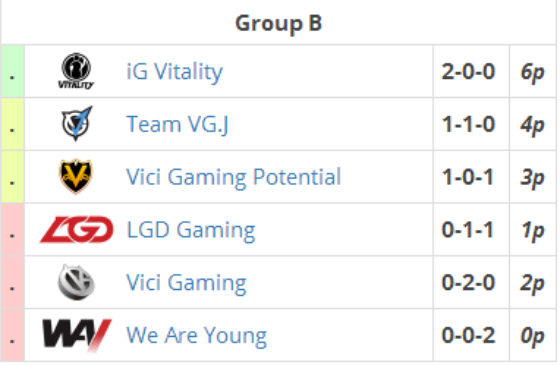The height and width of the screenshot is (365, 560).
Task: Click the red cell beside We Are Young
Action: click(x=12, y=335)
